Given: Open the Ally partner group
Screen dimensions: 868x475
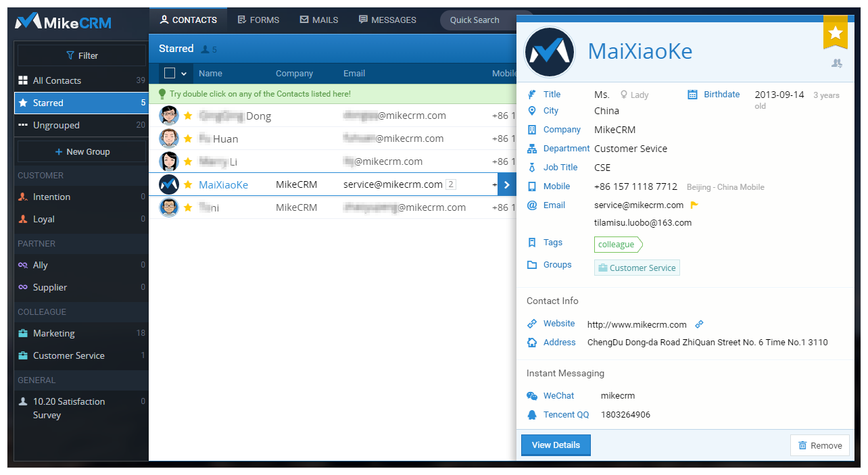Looking at the screenshot, I should 81,265.
